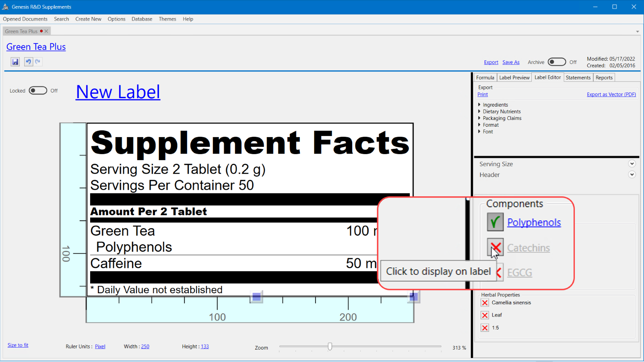
Task: Switch to the Formula tab
Action: coord(485,78)
